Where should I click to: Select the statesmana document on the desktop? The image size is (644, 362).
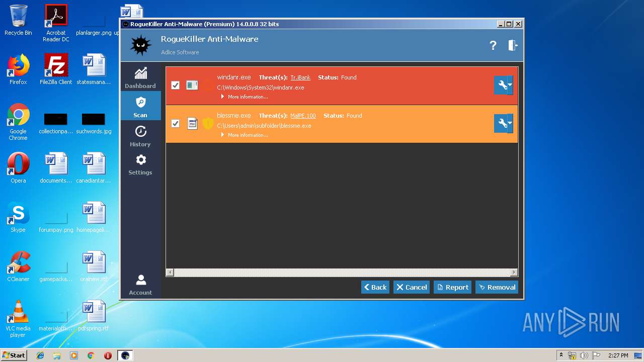(x=94, y=69)
